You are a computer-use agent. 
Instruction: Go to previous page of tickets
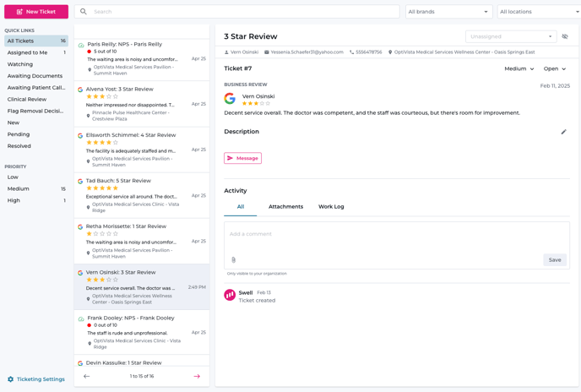pyautogui.click(x=86, y=377)
